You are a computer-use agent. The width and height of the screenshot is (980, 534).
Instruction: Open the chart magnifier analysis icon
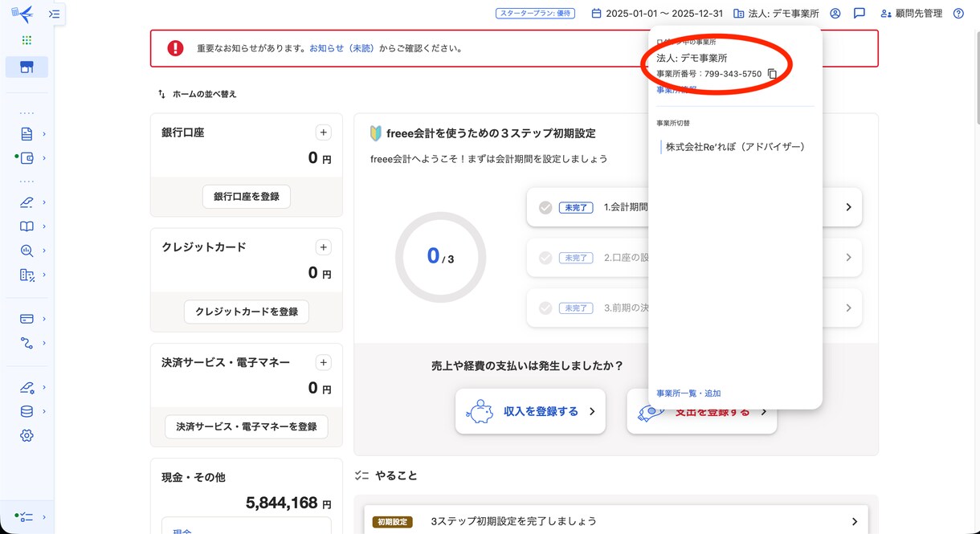27,251
